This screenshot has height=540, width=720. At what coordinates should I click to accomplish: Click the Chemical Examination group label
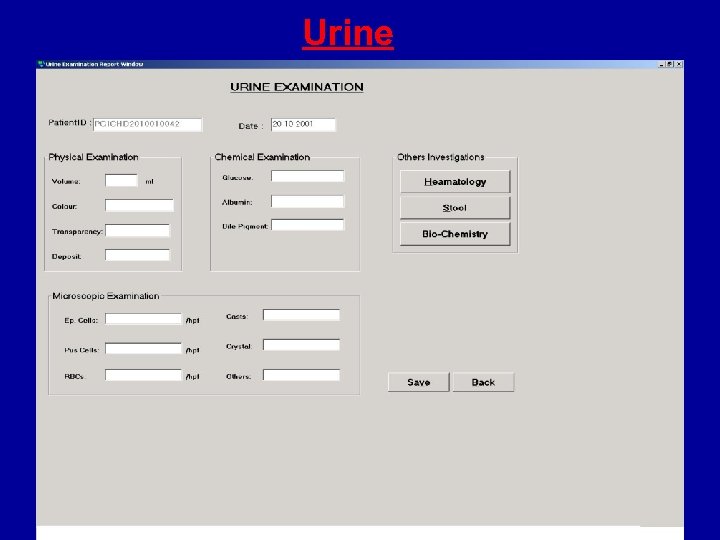click(x=262, y=157)
